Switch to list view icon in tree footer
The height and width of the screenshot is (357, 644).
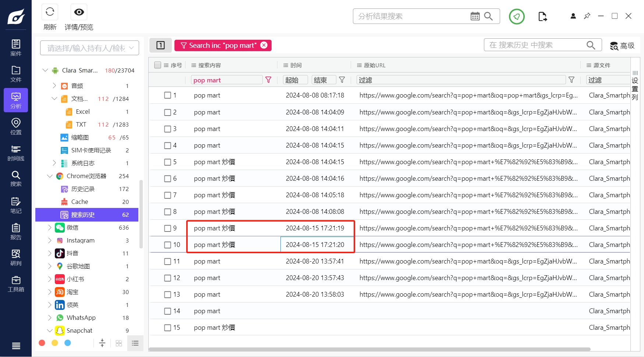(x=135, y=343)
